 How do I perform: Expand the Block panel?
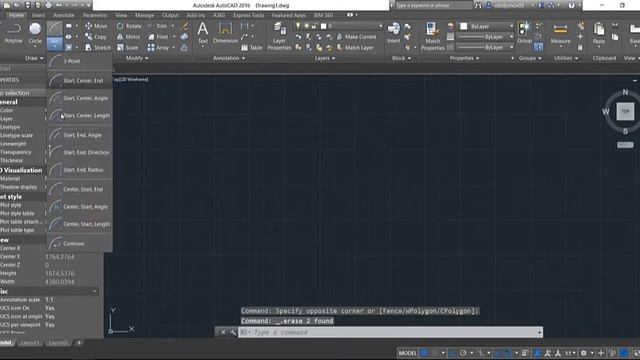402,58
